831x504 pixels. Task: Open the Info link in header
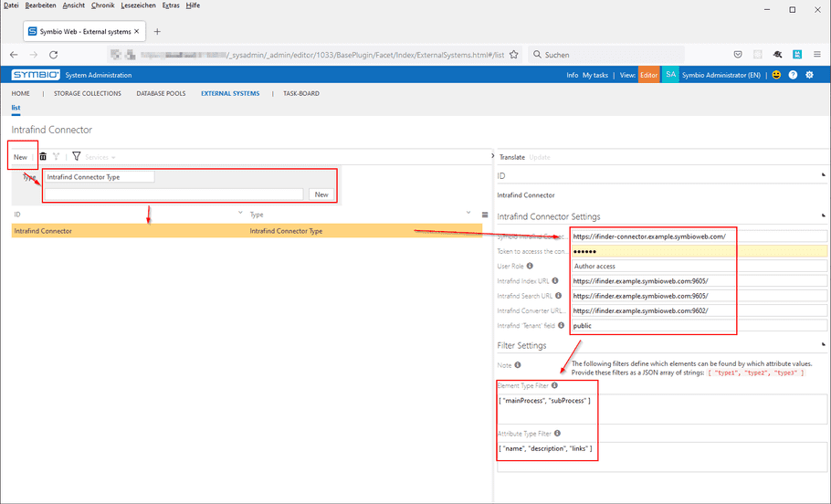[x=573, y=75]
